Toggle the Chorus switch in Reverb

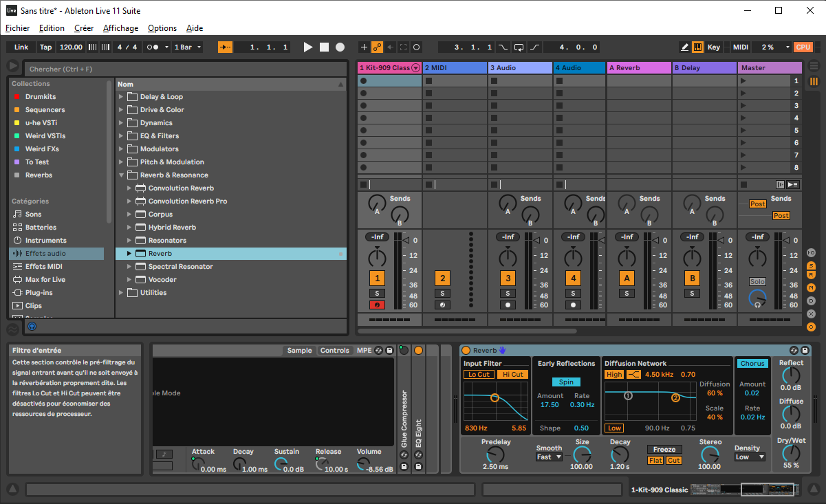click(x=752, y=364)
